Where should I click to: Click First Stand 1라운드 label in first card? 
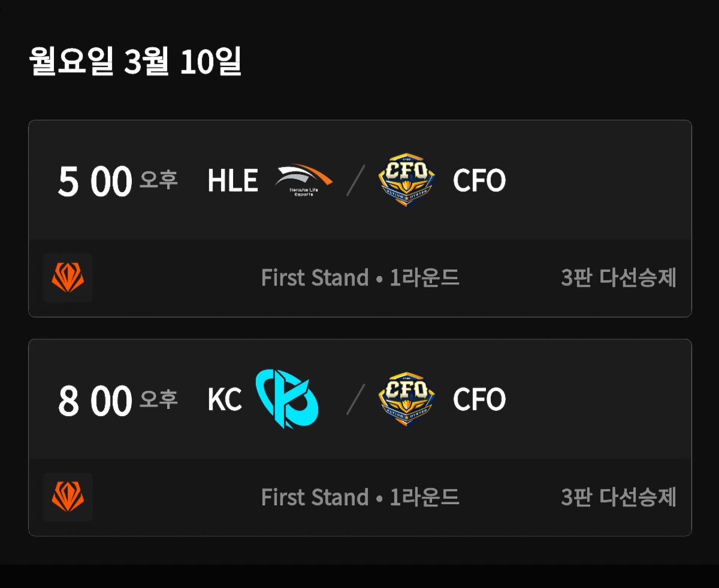click(x=359, y=278)
